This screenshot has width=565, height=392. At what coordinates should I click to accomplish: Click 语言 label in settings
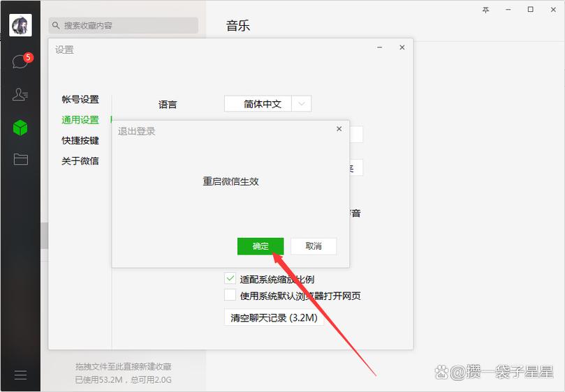pyautogui.click(x=168, y=105)
